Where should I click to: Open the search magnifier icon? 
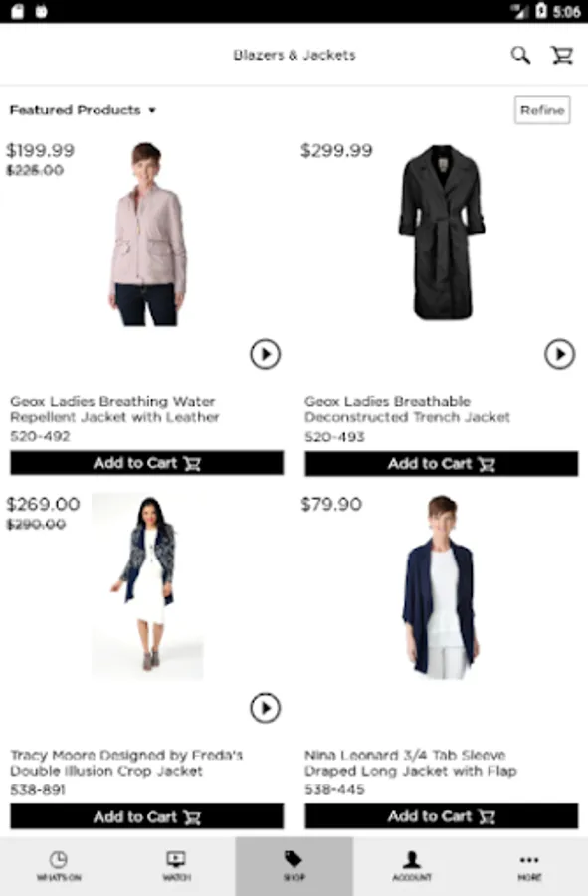(x=520, y=56)
